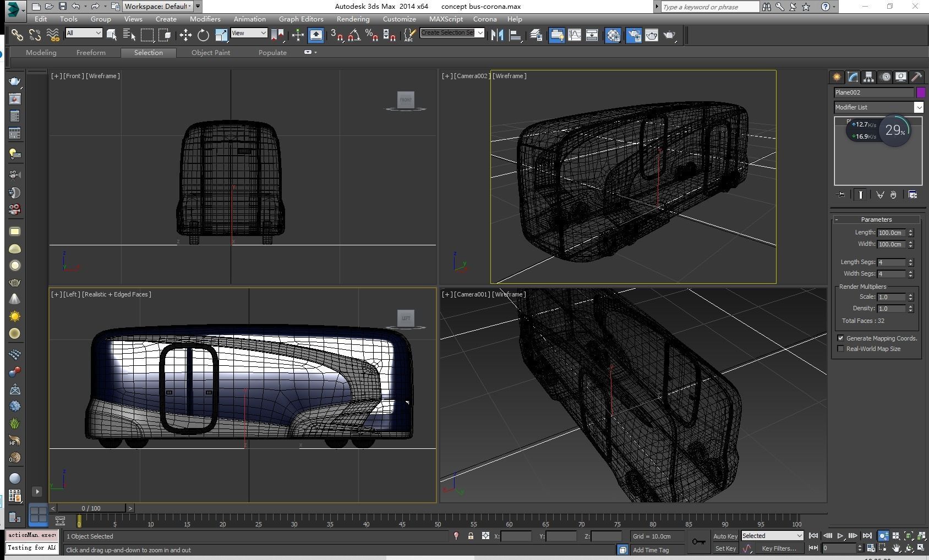The width and height of the screenshot is (929, 560).
Task: Toggle the Selection Lock padlock
Action: [x=471, y=536]
